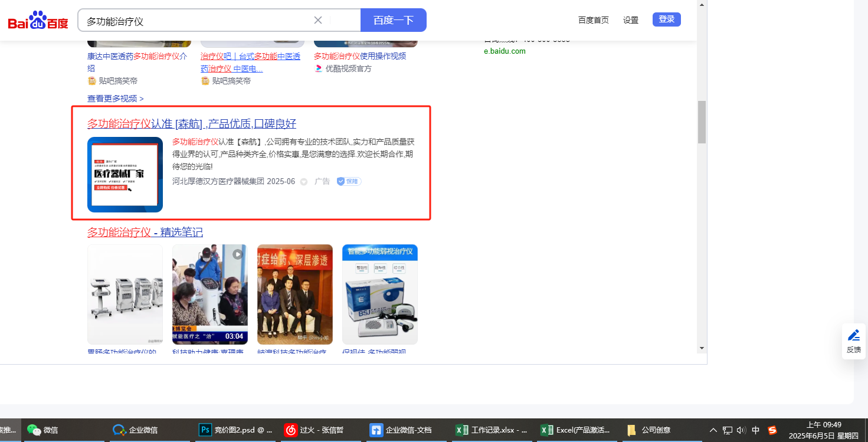Click the volume speaker icon in tray
Image resolution: width=868 pixels, height=442 pixels.
click(x=742, y=430)
